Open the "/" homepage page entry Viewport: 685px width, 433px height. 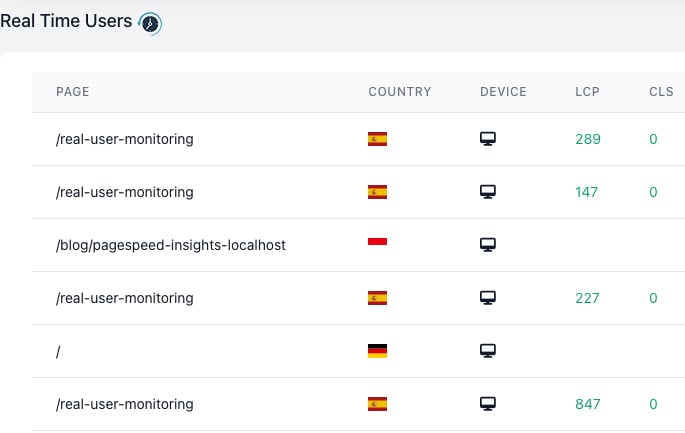click(59, 351)
